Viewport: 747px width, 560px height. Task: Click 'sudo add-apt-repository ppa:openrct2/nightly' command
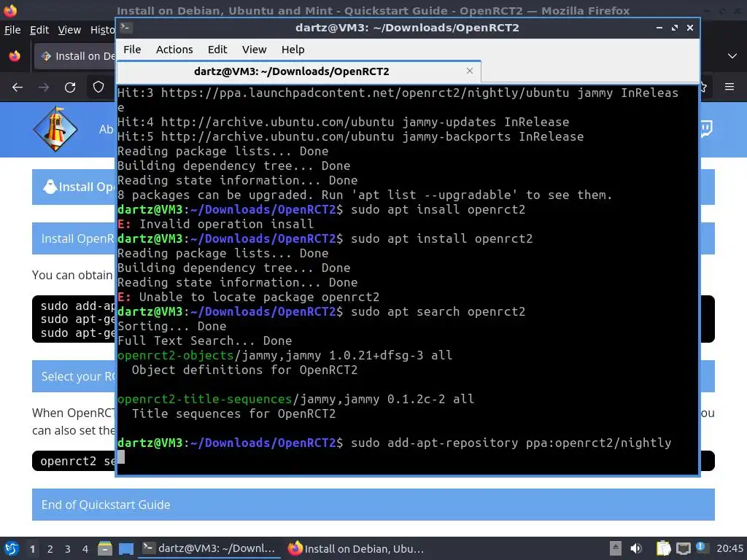coord(511,443)
